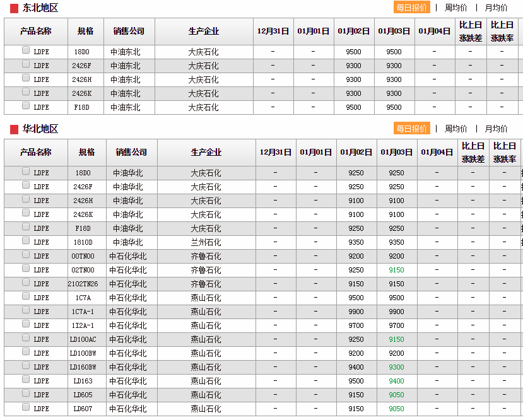The width and height of the screenshot is (523, 420).
Task: Check the LD605 row checkbox
Action: [26, 394]
